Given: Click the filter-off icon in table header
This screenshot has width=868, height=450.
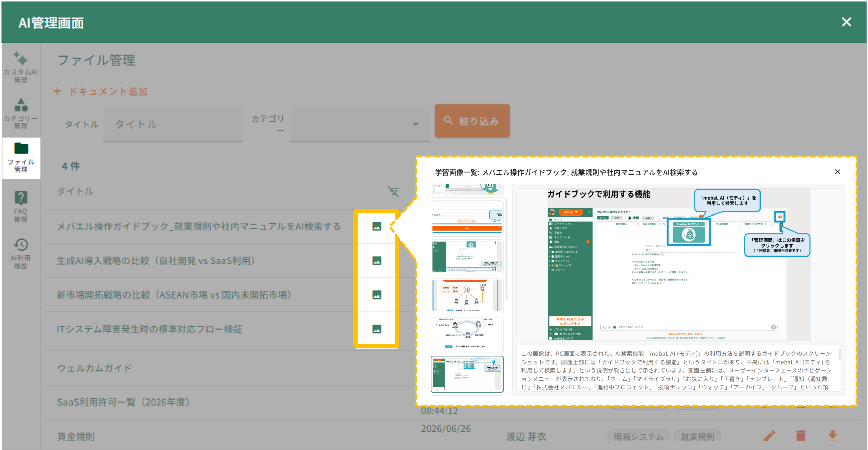Looking at the screenshot, I should point(393,191).
